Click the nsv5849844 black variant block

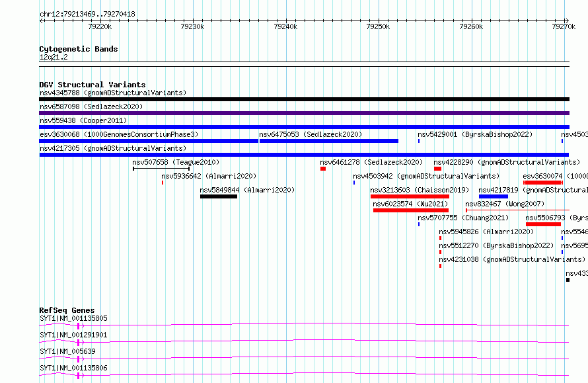[x=219, y=196]
